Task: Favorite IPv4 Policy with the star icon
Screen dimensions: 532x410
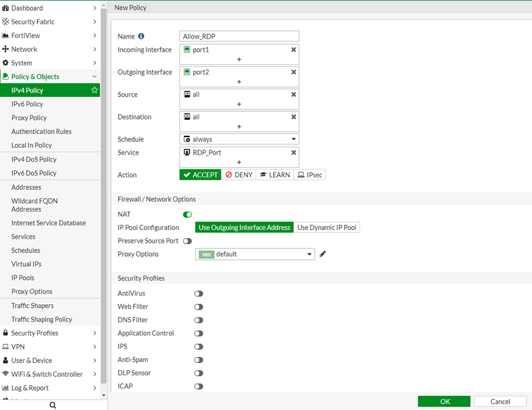Action: click(94, 90)
